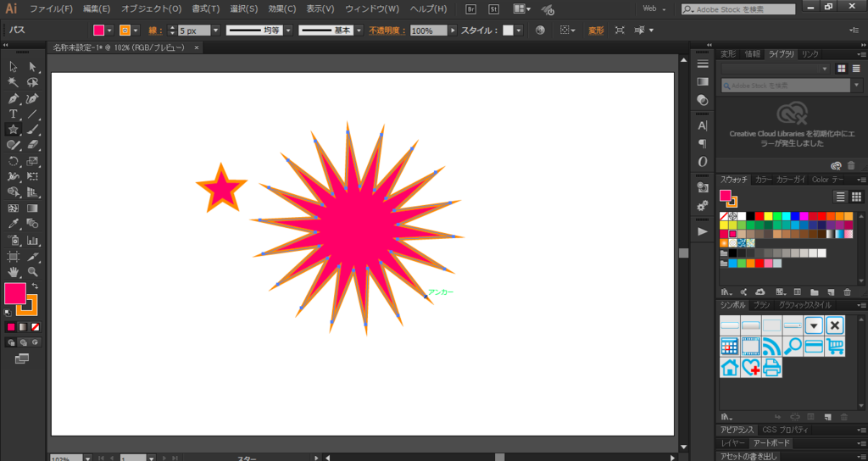Select the Artboard tool
This screenshot has height=461, width=868.
(x=14, y=256)
